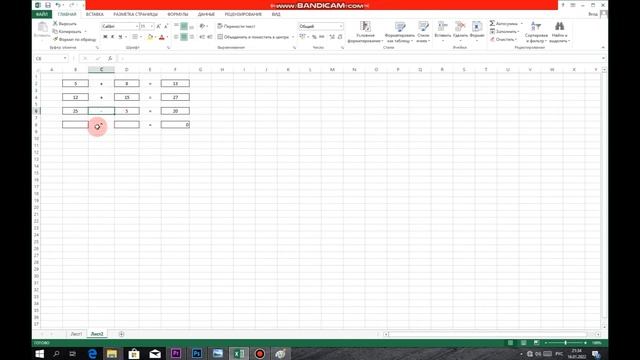Click Merge and Center (Объединить и поместить в центре)

[x=253, y=37]
